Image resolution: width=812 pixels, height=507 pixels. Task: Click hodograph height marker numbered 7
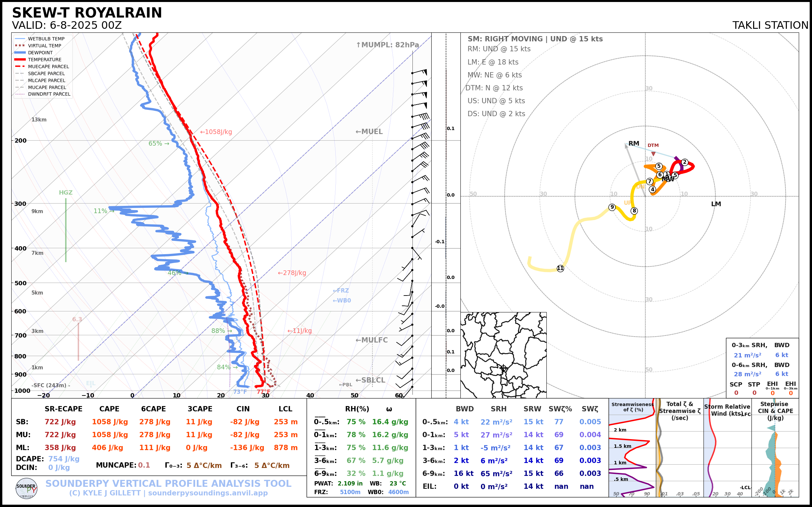[x=650, y=181]
